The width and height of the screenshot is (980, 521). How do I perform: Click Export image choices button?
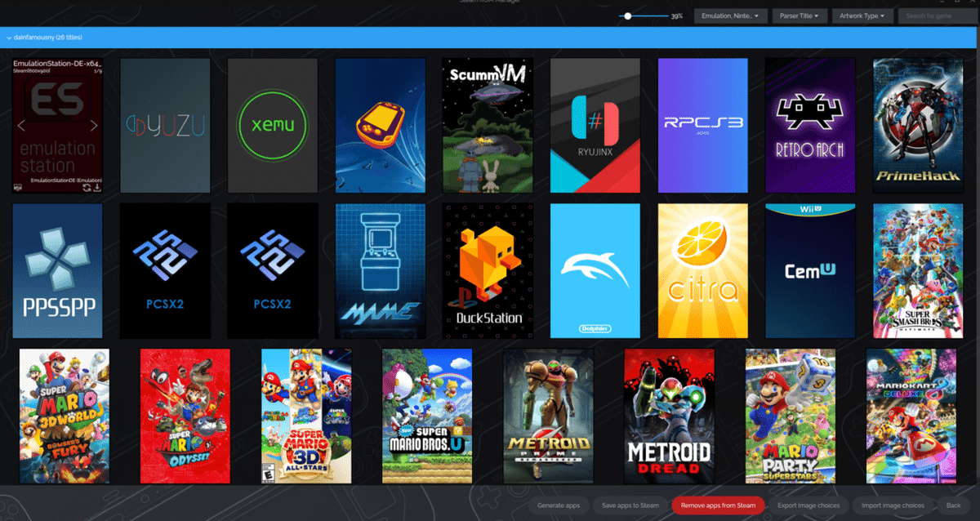[x=810, y=505]
